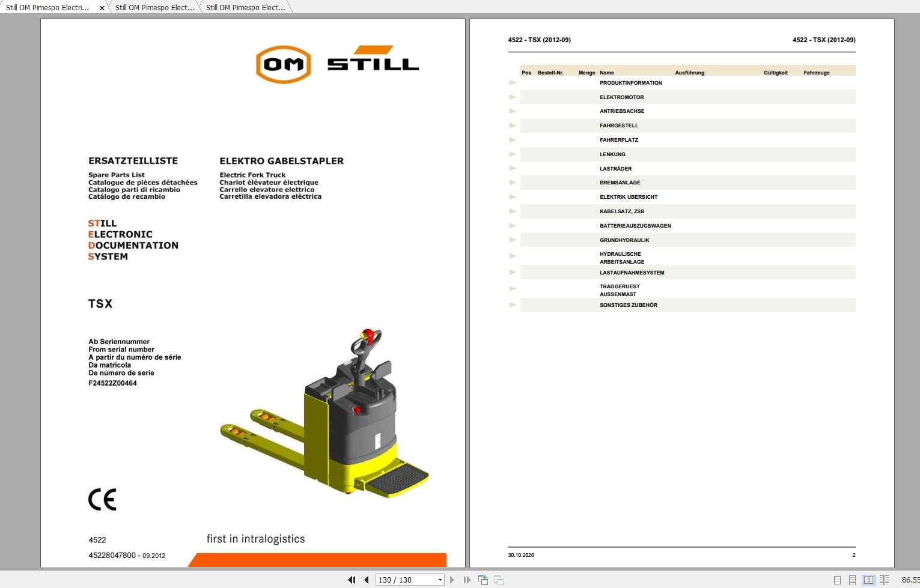Expand the LASTRÄDER row arrow
Screen dimensions: 920x588
513,168
